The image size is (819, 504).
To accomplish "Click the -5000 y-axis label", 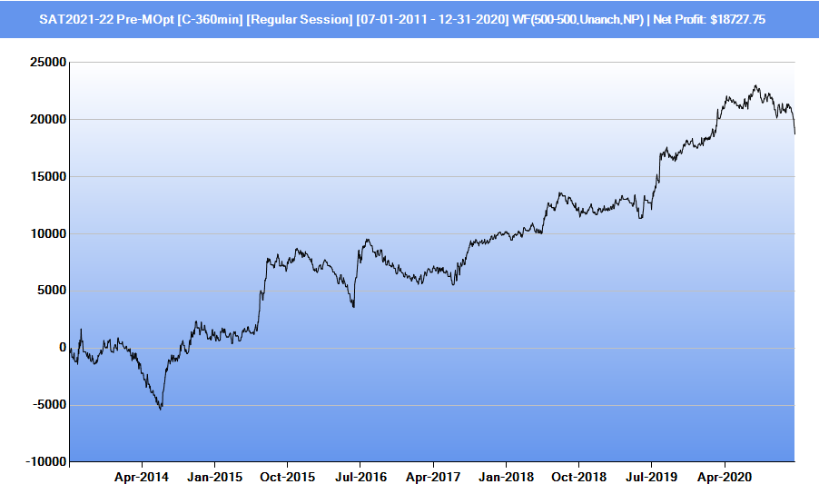I will [x=50, y=405].
